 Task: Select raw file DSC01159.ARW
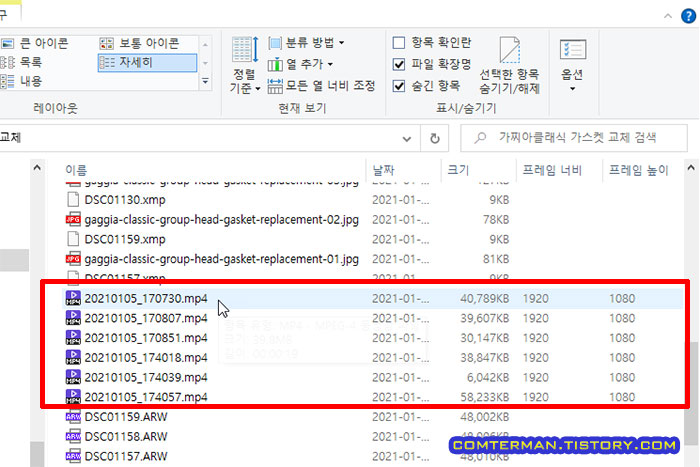[x=126, y=417]
